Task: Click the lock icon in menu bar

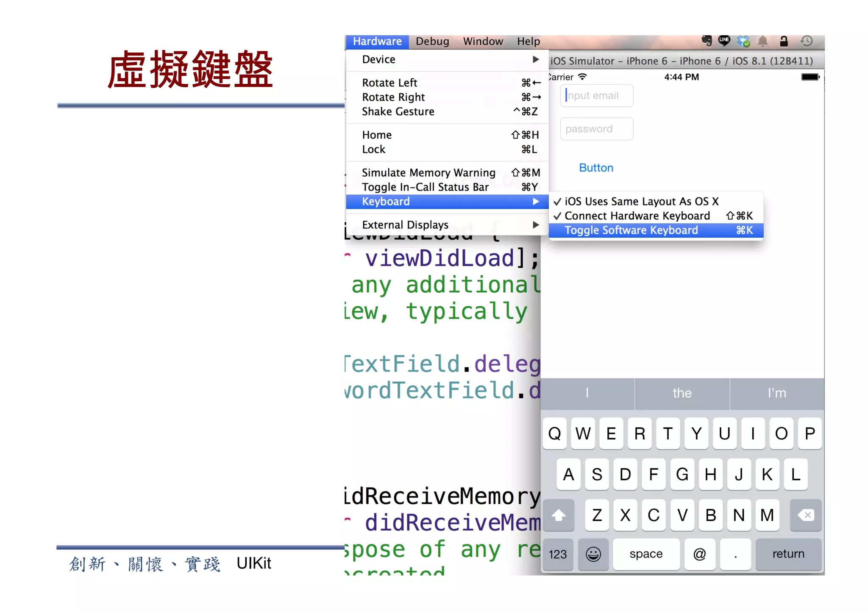Action: tap(784, 41)
